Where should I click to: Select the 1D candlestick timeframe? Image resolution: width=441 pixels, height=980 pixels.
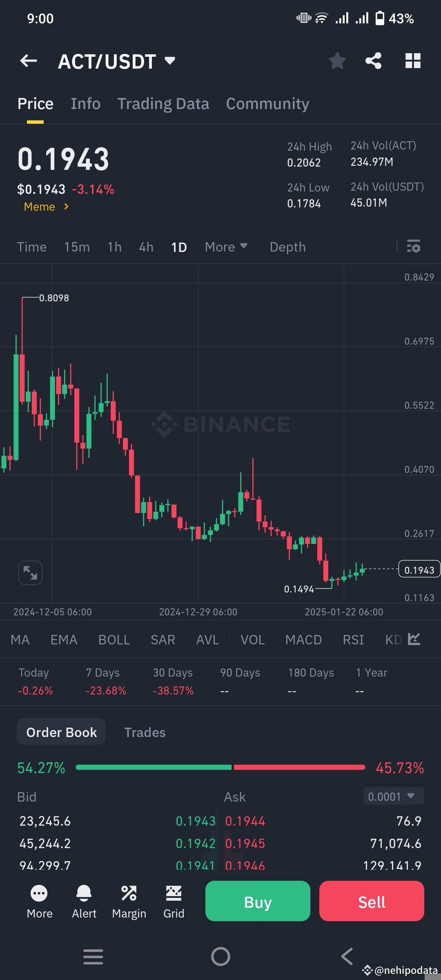coord(178,247)
